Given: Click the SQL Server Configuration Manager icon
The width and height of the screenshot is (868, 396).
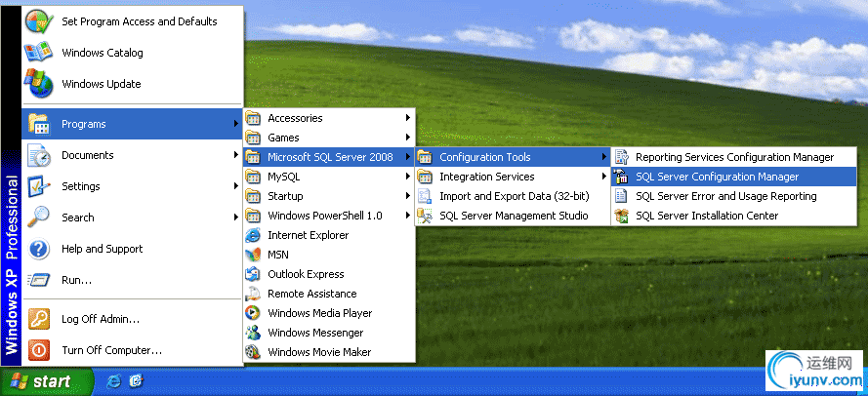Looking at the screenshot, I should click(622, 177).
